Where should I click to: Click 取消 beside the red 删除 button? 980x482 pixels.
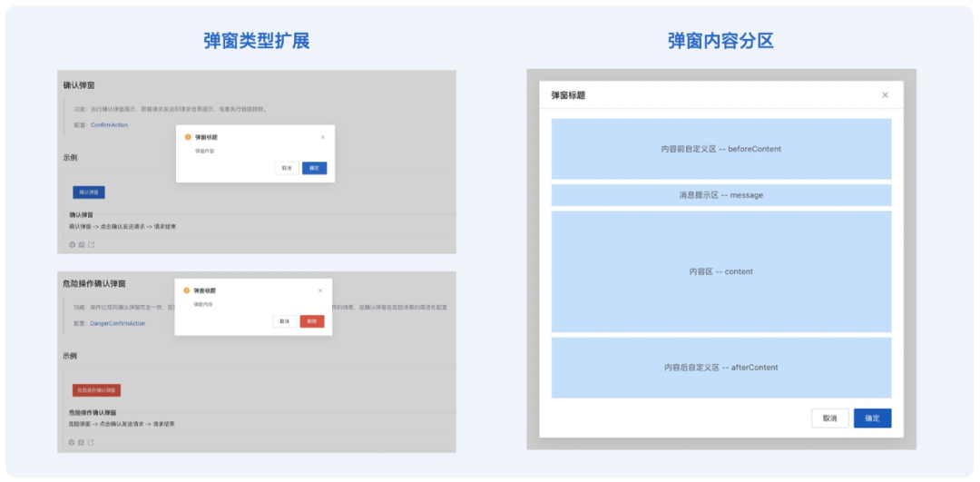(284, 321)
